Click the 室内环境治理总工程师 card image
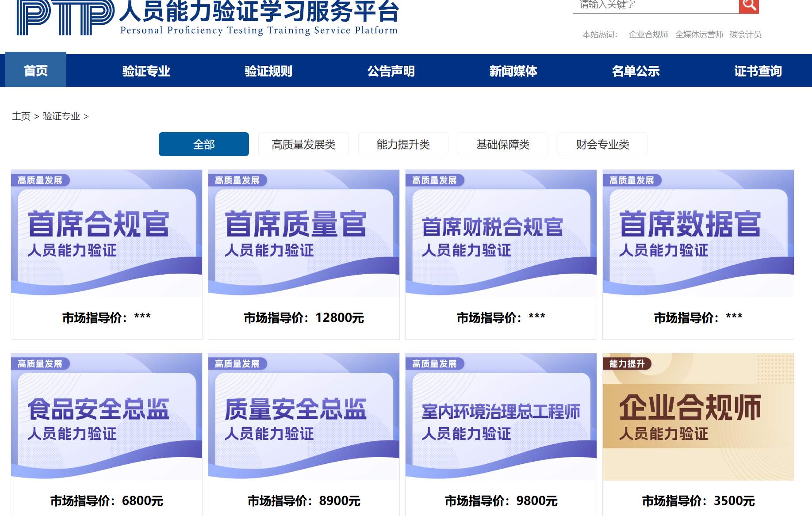Screen dimensions: 812x516 (501, 417)
